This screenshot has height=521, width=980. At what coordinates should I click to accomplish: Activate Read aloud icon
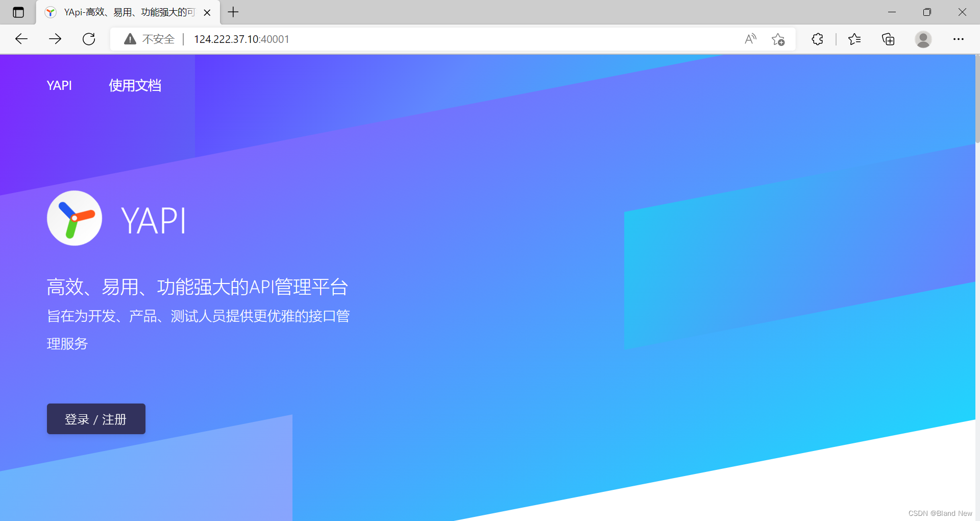coord(750,39)
